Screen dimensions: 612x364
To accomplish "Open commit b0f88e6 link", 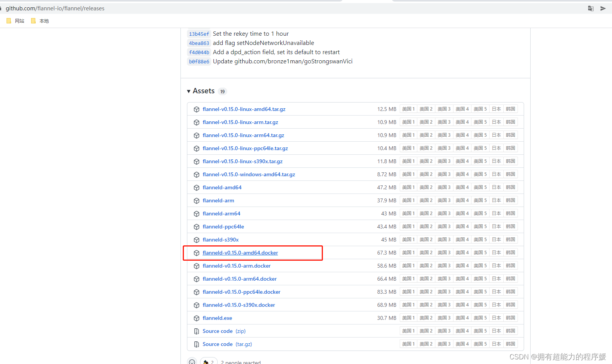I will (x=199, y=61).
